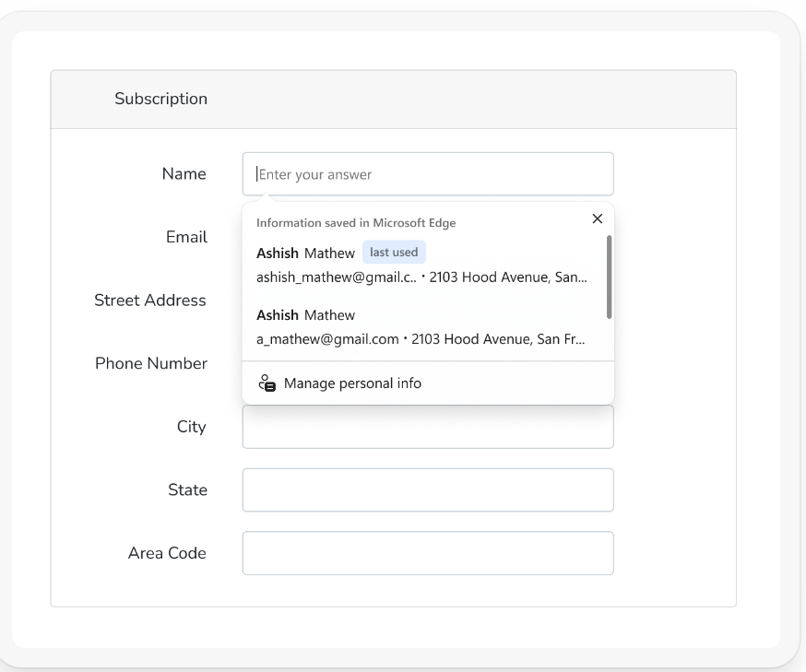Click the Phone Number label

[151, 363]
